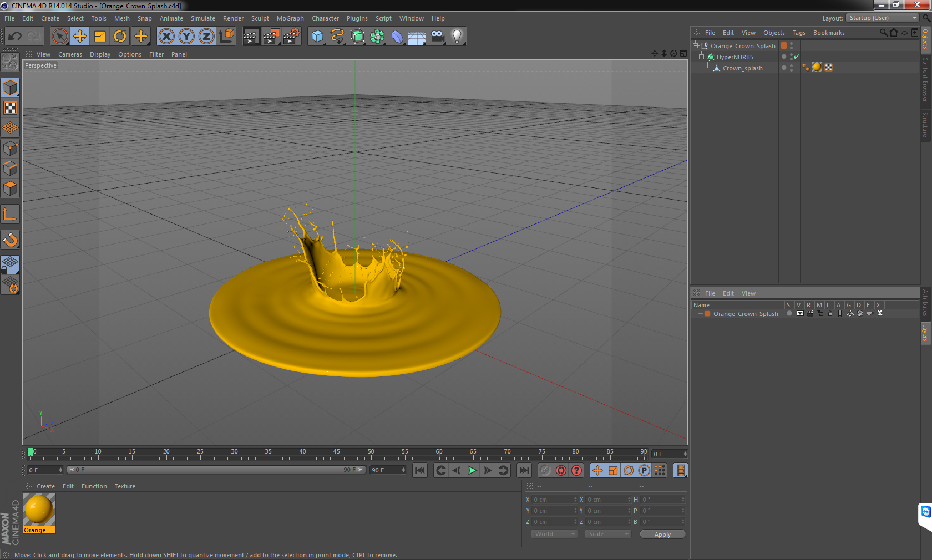The image size is (932, 560).
Task: Add a Cube primitive object
Action: pos(317,37)
